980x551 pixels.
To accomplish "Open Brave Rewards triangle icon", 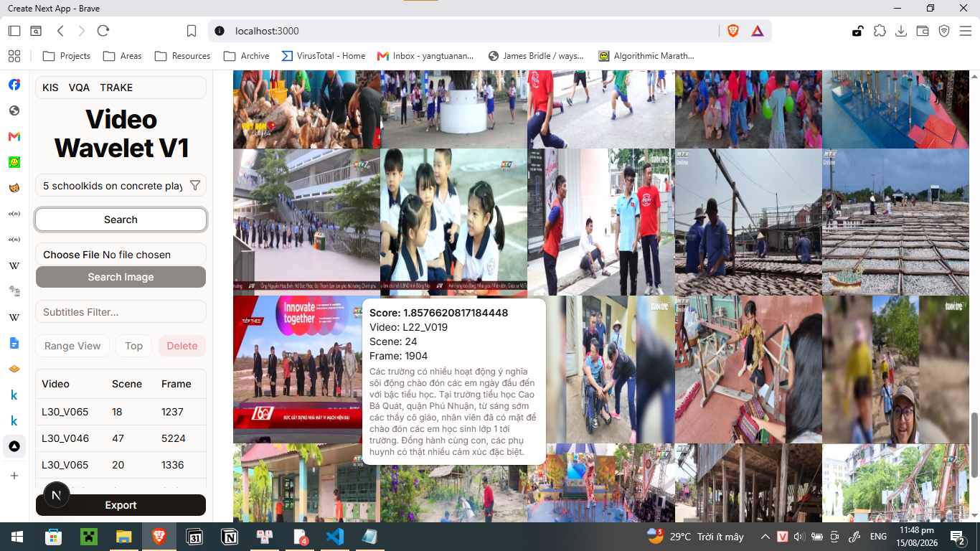I will (758, 31).
